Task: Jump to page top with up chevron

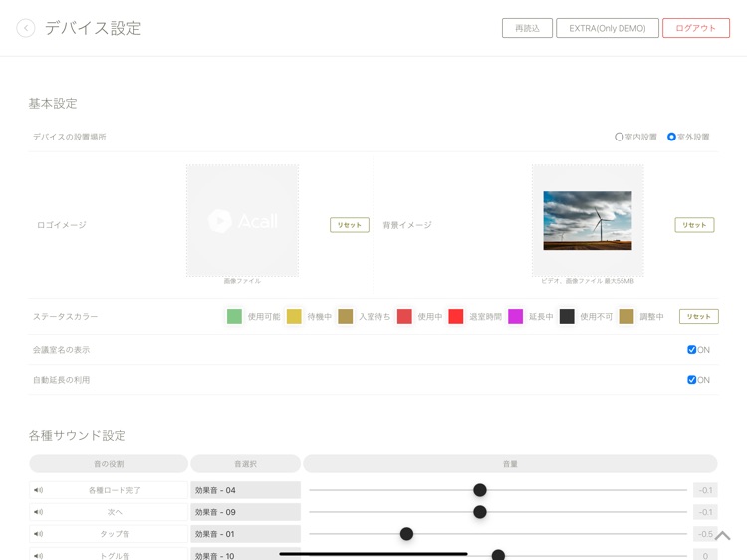Action: pyautogui.click(x=722, y=536)
